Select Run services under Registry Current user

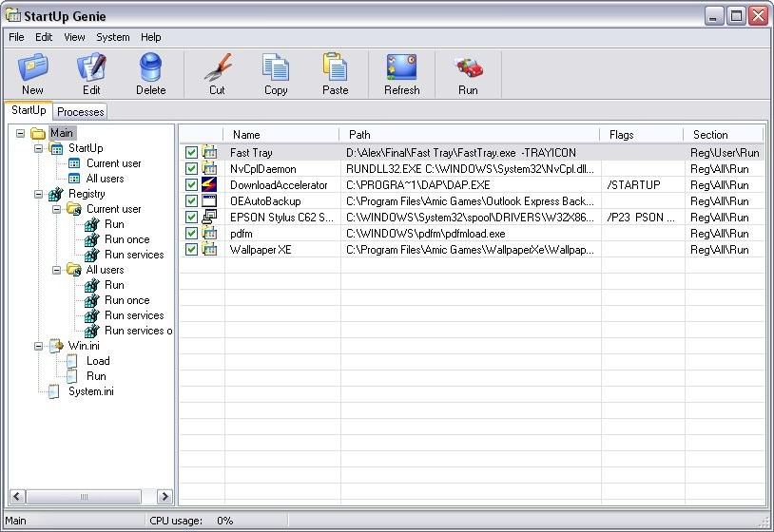coord(134,255)
